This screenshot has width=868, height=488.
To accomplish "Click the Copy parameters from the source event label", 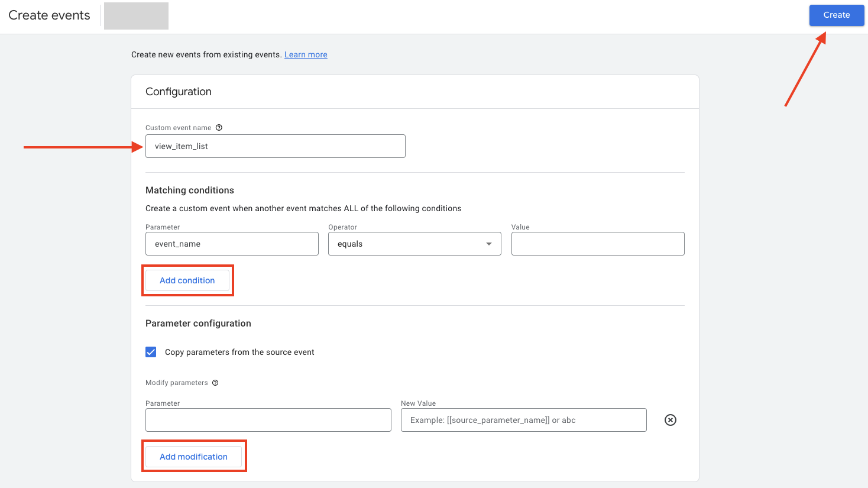I will [239, 353].
